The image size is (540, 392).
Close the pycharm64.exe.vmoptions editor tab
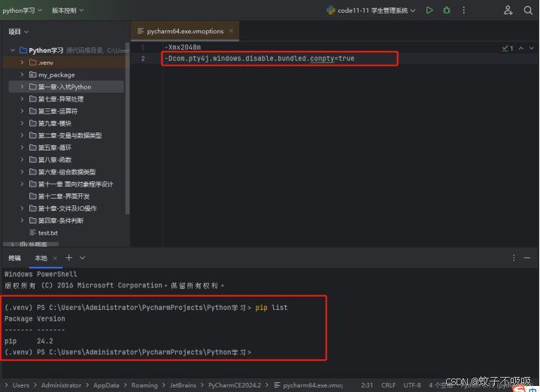232,32
